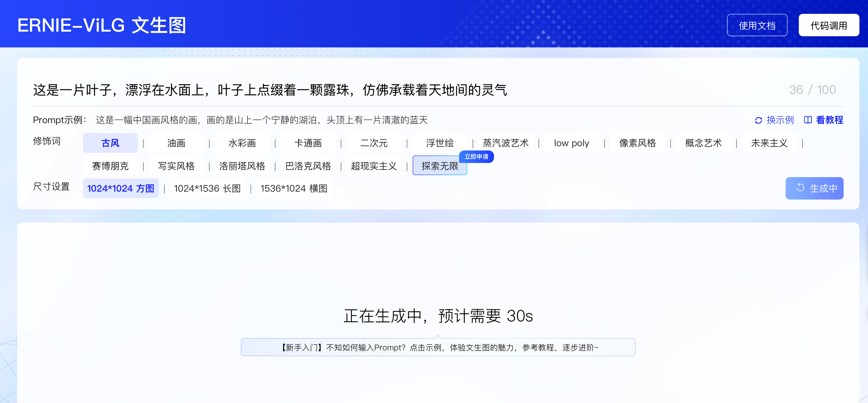Choose the 赛博朋克 style modifier

(x=110, y=166)
